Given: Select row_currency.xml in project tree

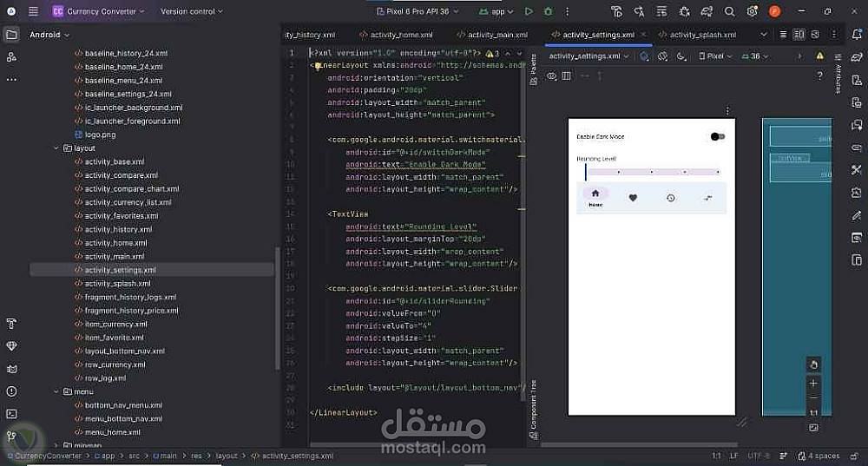Looking at the screenshot, I should (x=115, y=364).
